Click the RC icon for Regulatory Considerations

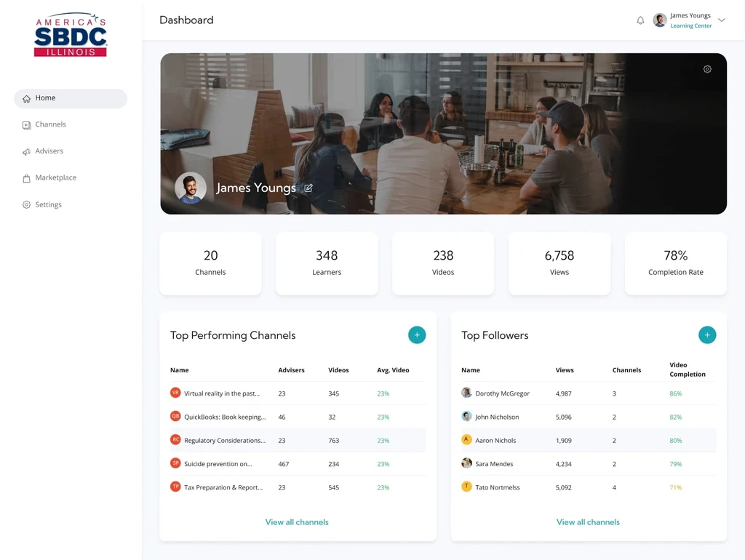pos(175,440)
